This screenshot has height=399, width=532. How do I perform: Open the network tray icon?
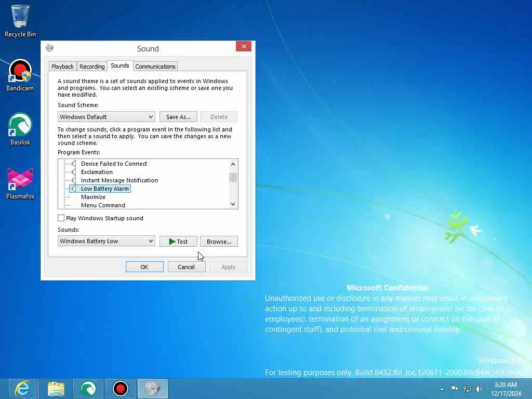467,389
